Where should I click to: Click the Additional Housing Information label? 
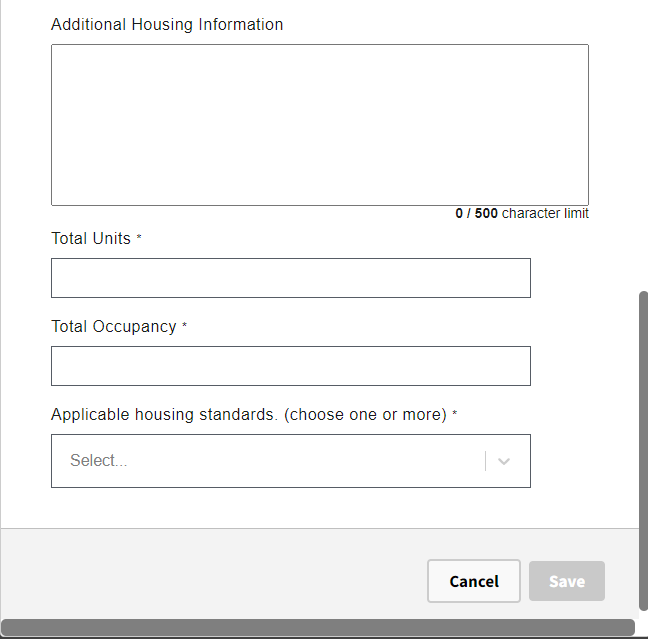pyautogui.click(x=167, y=24)
